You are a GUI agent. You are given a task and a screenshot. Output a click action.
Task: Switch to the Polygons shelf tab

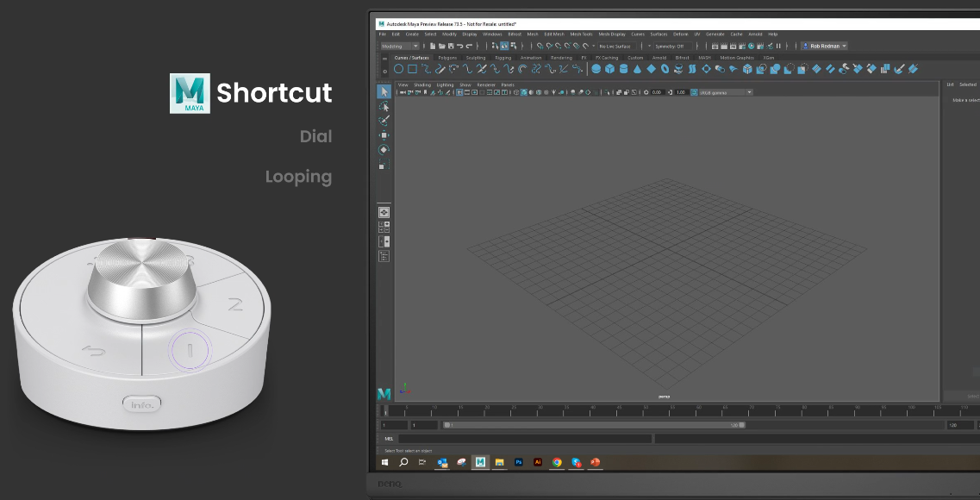447,58
